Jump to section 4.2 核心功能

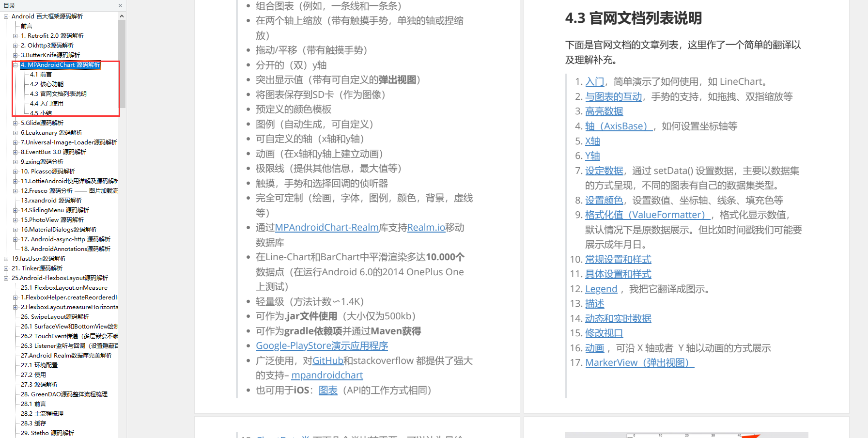click(x=46, y=84)
